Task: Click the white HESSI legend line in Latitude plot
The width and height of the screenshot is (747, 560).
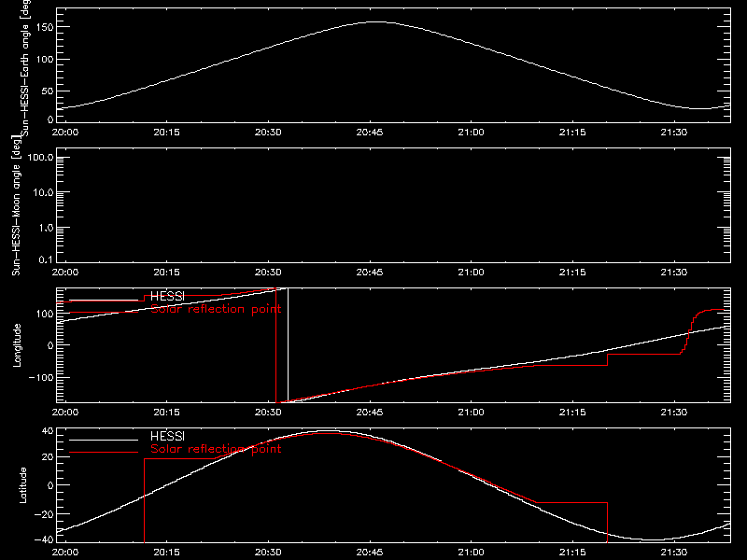Action: point(104,440)
